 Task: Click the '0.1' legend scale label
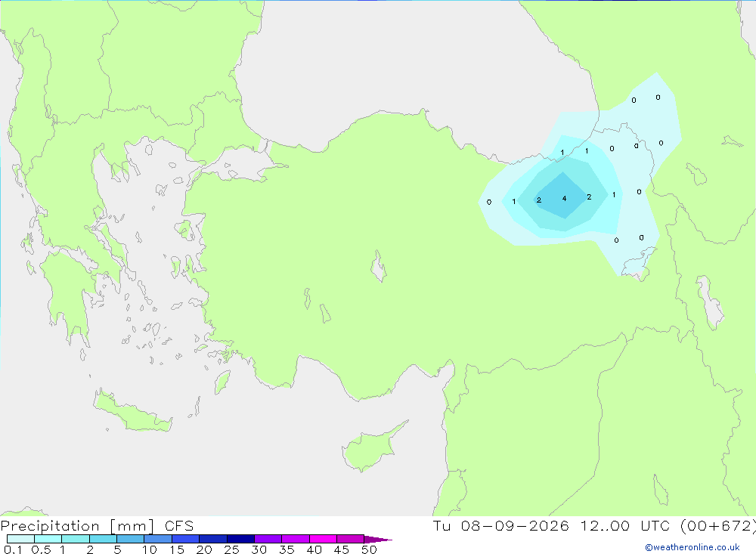pos(14,549)
